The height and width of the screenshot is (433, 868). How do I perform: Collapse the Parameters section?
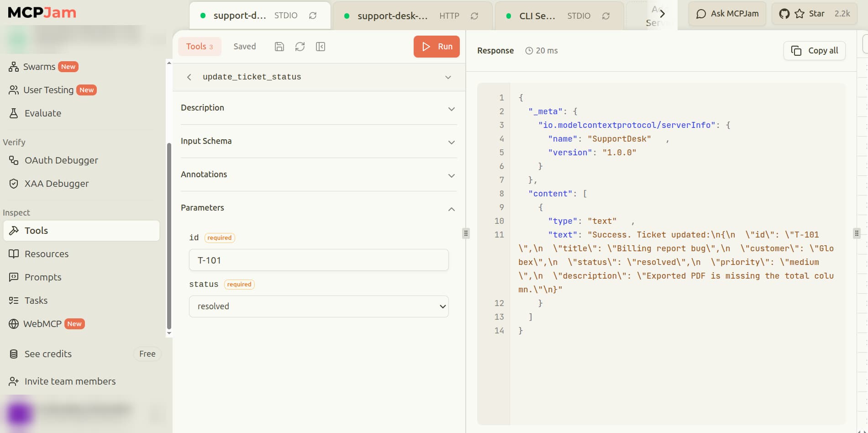[x=319, y=208]
